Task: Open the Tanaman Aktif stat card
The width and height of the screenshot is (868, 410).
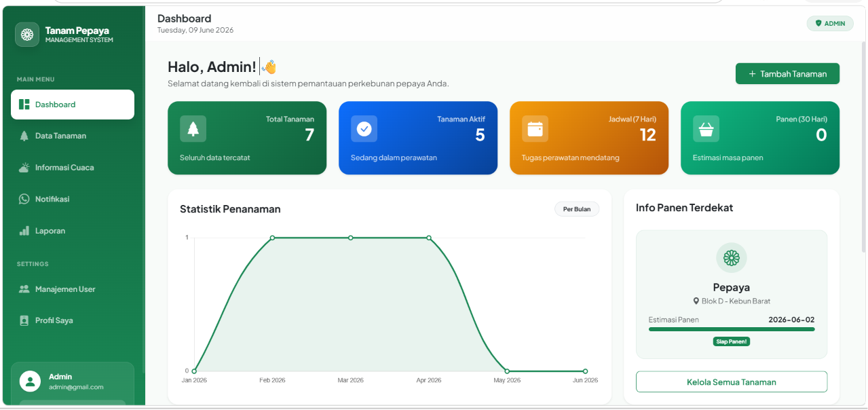Action: (x=418, y=138)
